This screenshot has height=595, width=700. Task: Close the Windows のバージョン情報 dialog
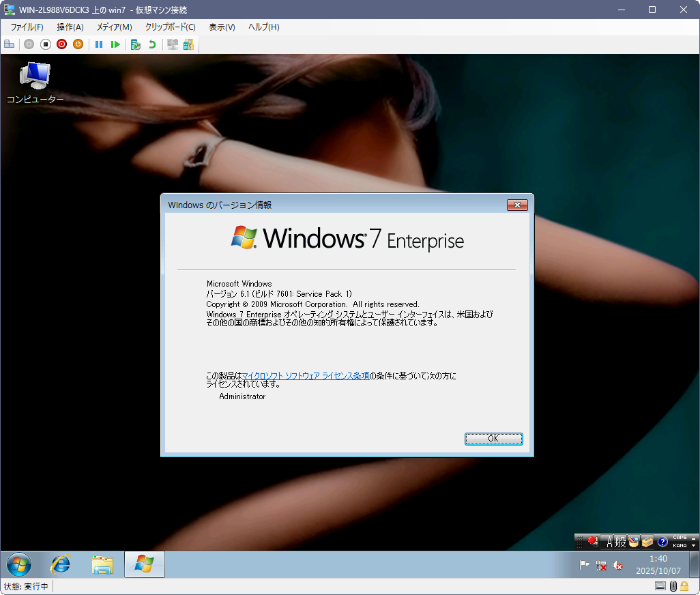517,205
